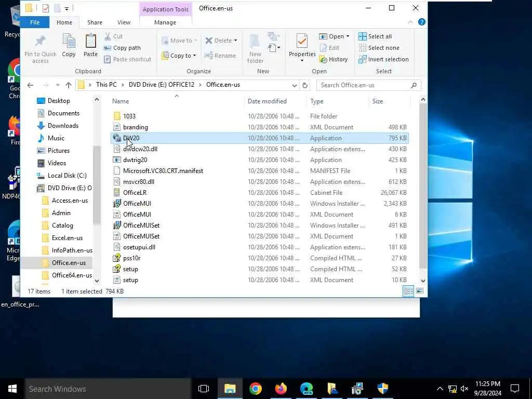Click the Properties checkmark icon
The width and height of the screenshot is (532, 399).
(x=302, y=41)
